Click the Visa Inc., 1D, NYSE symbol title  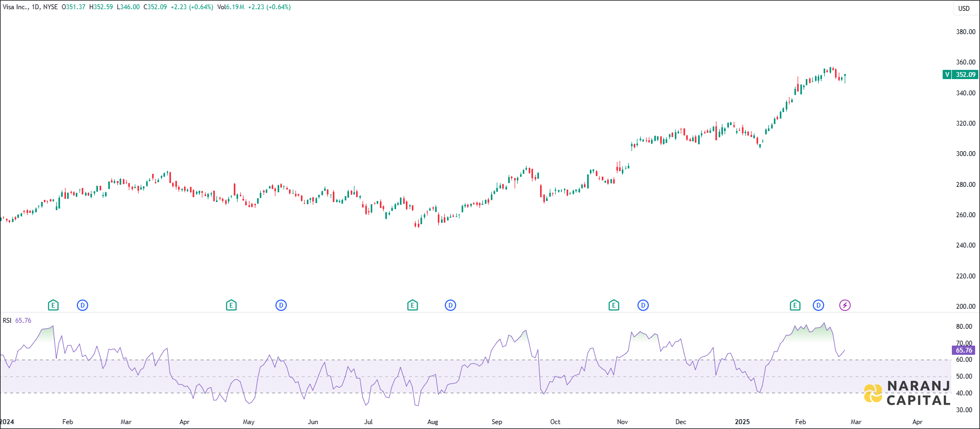click(30, 7)
